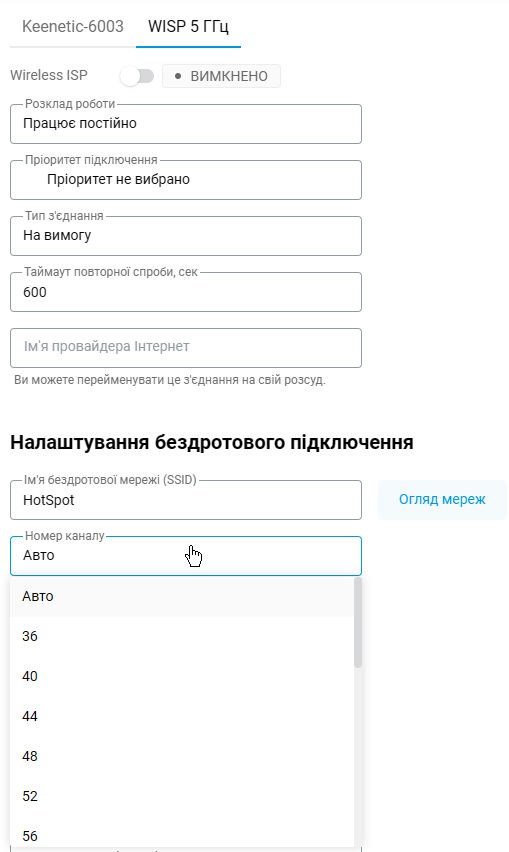Collapse the Номер каналу dropdown

[x=186, y=556]
